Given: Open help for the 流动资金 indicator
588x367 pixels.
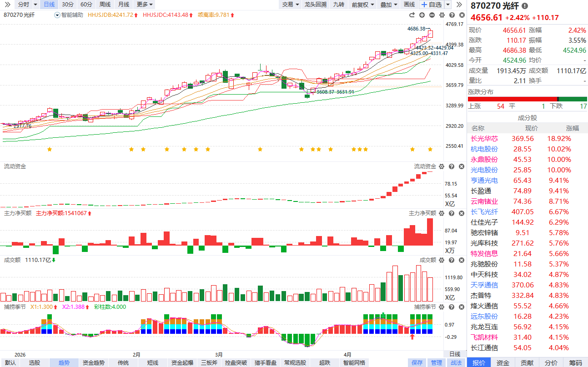Looking at the screenshot, I should coord(451,166).
